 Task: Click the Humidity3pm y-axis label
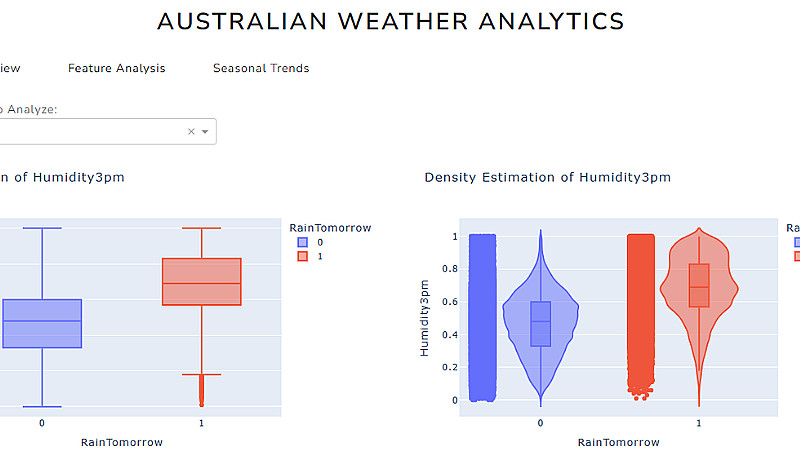[424, 318]
